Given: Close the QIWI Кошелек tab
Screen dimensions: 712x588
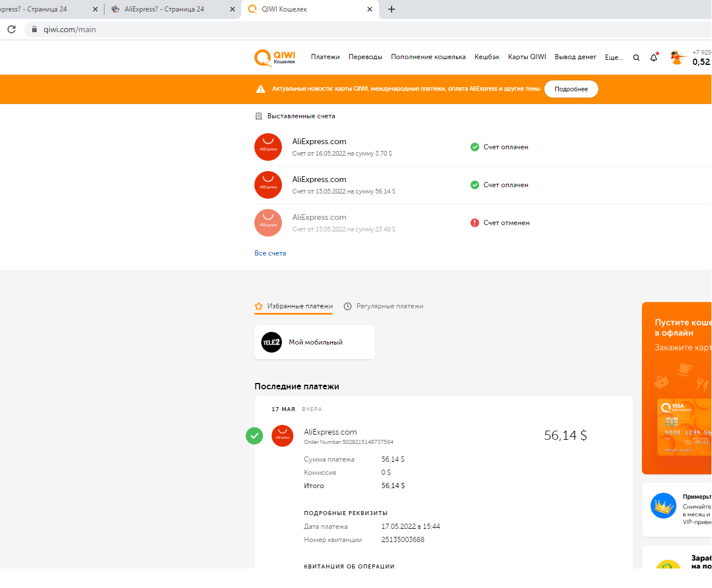Looking at the screenshot, I should tap(370, 9).
